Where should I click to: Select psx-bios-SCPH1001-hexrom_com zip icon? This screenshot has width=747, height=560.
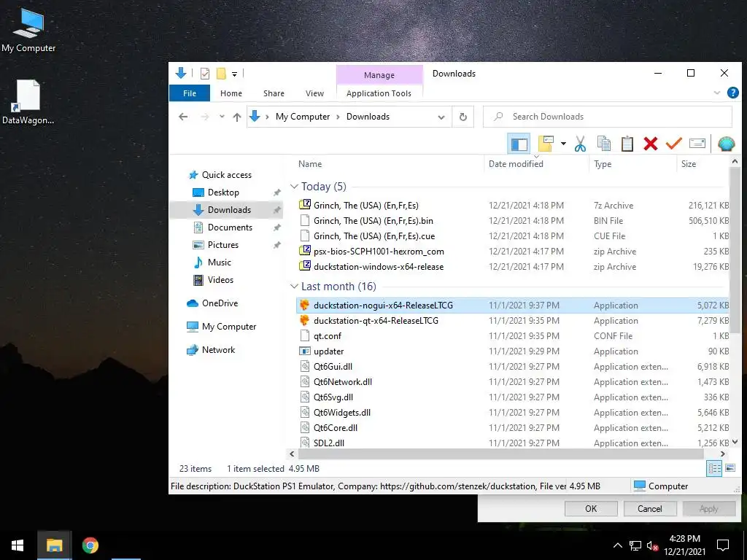point(304,251)
